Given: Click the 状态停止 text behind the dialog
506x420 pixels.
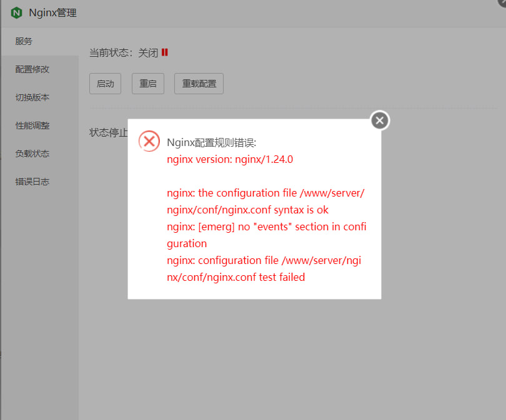Looking at the screenshot, I should click(x=109, y=132).
